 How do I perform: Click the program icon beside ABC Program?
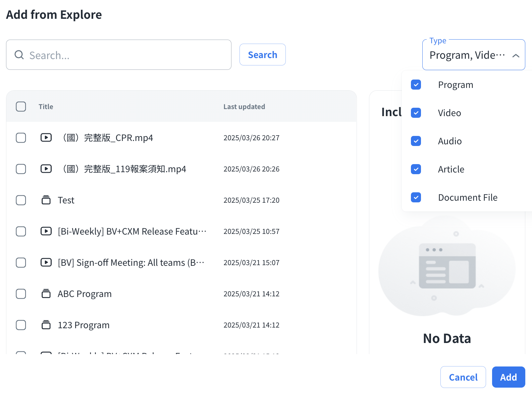pyautogui.click(x=46, y=294)
